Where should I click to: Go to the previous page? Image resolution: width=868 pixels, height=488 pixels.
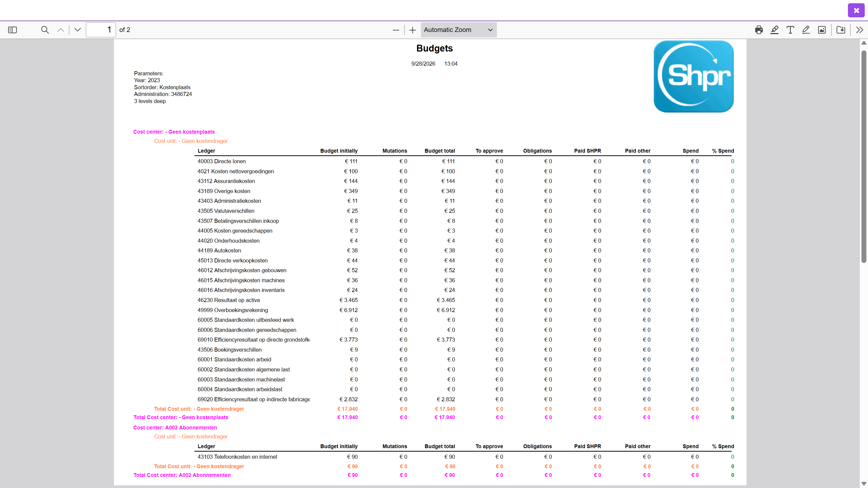coord(61,30)
